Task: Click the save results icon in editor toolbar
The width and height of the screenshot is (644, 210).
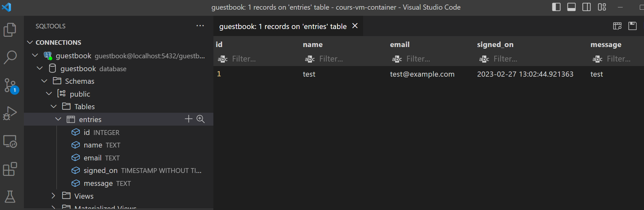Action: tap(632, 26)
